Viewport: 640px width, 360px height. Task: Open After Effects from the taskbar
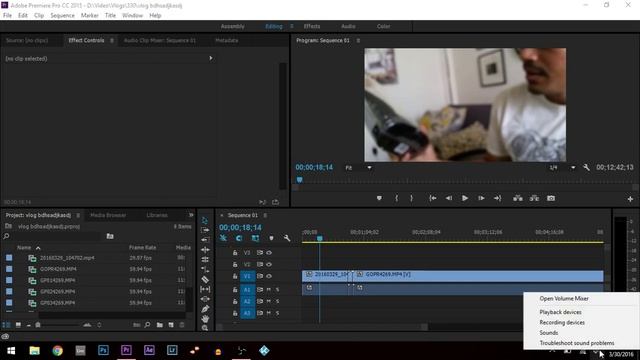[x=149, y=350]
